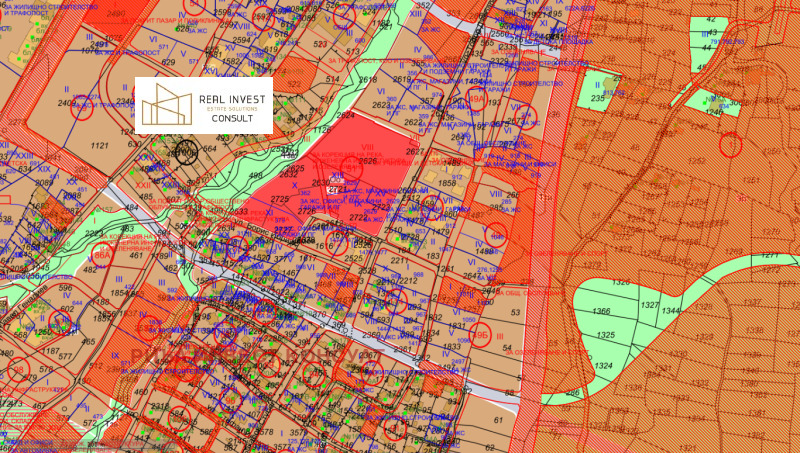The image size is (800, 453).
Task: Select parcel label 2622
Action: tap(413, 122)
